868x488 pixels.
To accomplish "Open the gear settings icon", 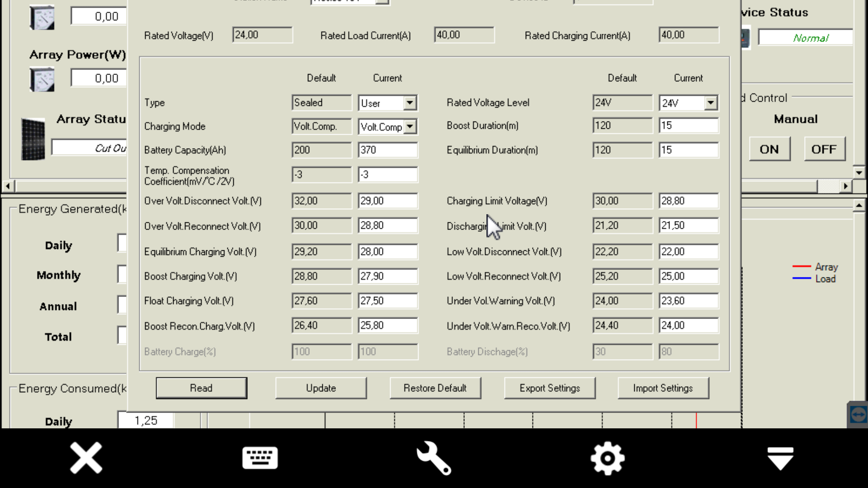I will pos(608,458).
